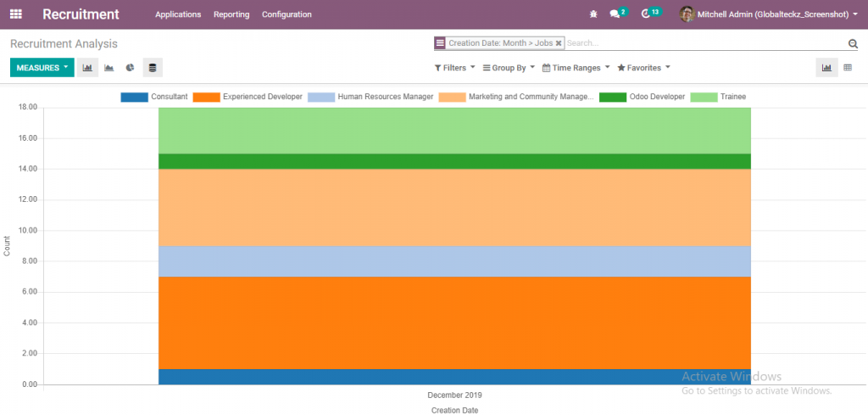Click the Count axis label

click(x=7, y=246)
